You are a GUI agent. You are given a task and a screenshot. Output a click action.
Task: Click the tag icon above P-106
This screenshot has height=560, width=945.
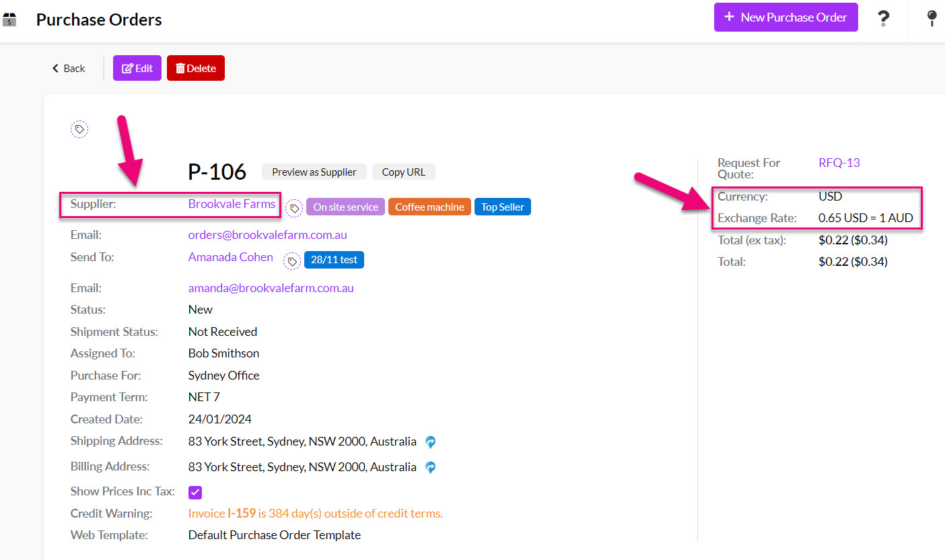(79, 129)
